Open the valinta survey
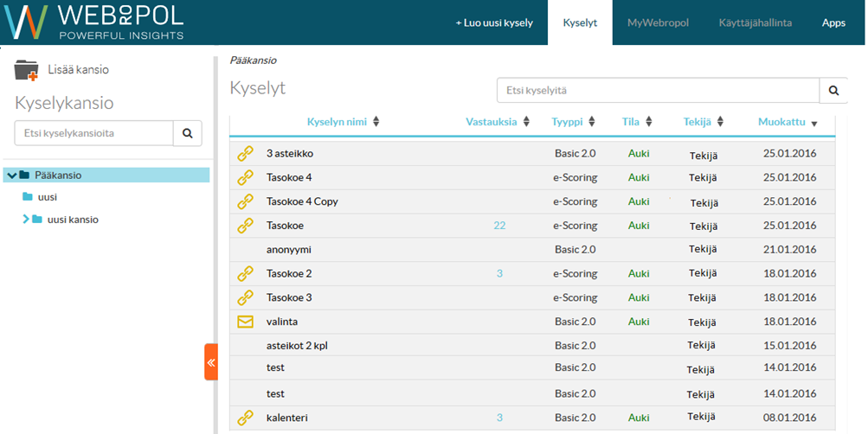This screenshot has width=868, height=434. point(282,322)
